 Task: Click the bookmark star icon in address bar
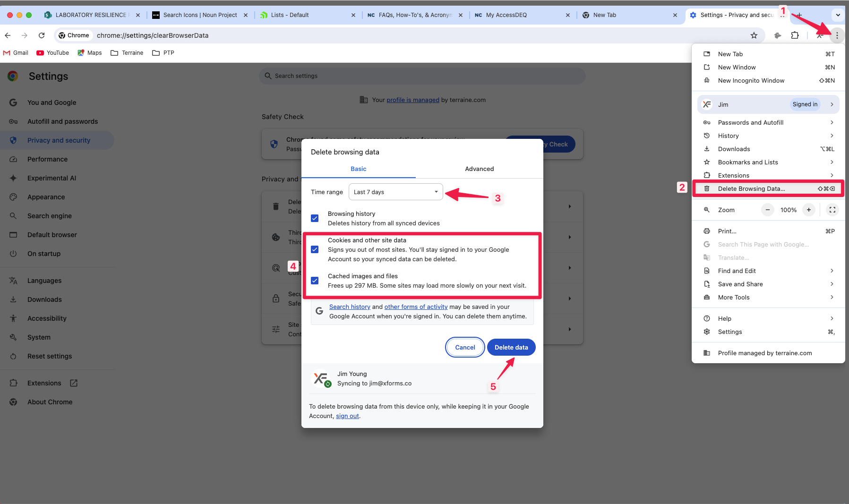coord(754,35)
